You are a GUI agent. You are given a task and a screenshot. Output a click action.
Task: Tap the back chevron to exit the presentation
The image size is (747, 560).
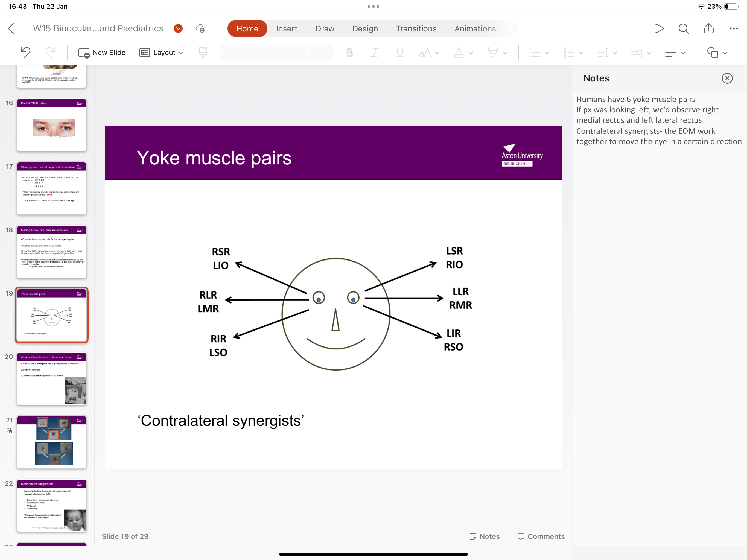click(11, 28)
